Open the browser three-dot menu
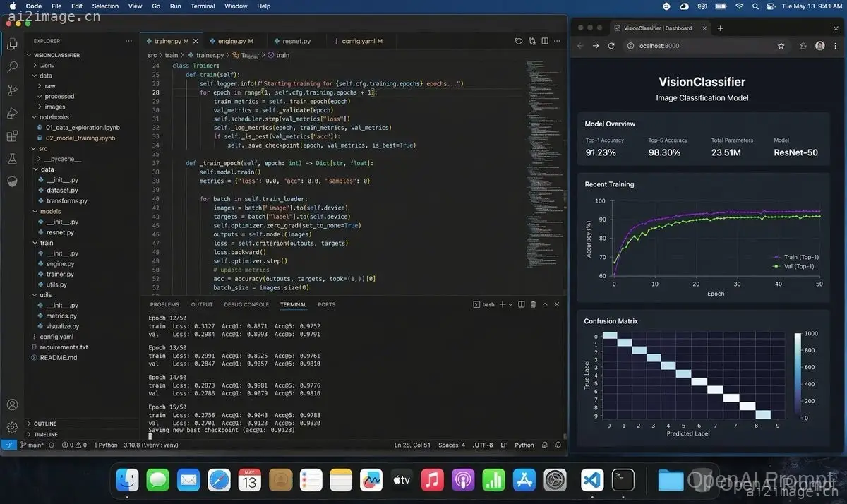847x504 pixels. point(835,46)
